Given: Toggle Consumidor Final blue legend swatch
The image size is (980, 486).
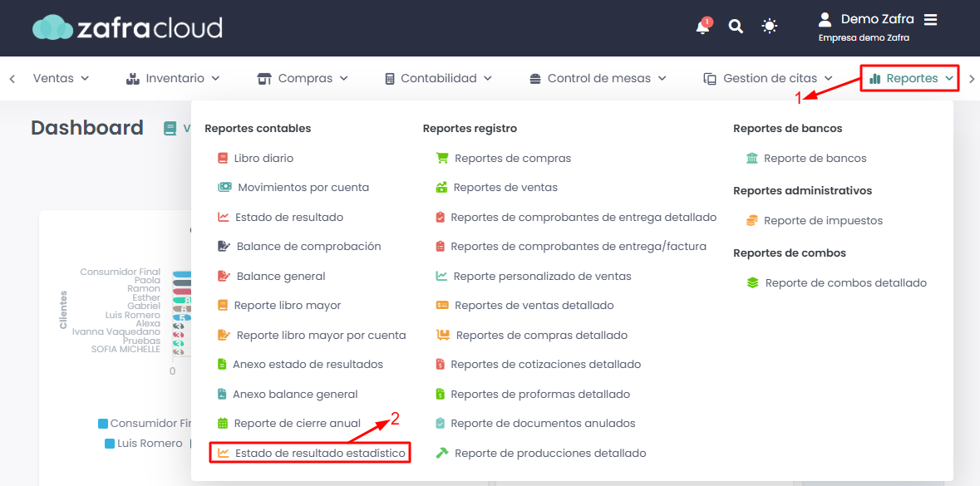Looking at the screenshot, I should tap(103, 424).
